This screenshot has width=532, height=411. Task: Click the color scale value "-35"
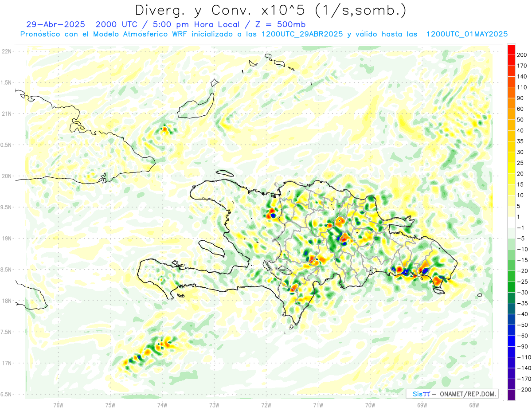523,303
